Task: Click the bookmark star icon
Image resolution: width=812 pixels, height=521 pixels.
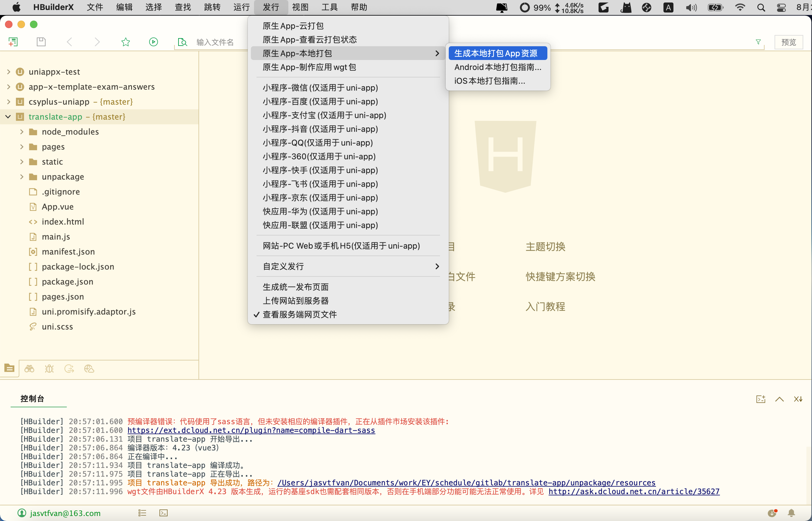Action: [126, 42]
